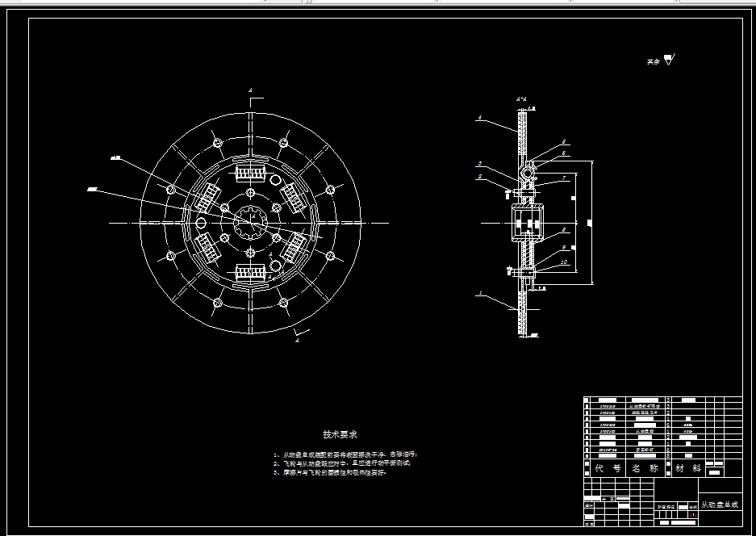Click part callout number 5
This screenshot has width=756, height=536.
pos(563,142)
